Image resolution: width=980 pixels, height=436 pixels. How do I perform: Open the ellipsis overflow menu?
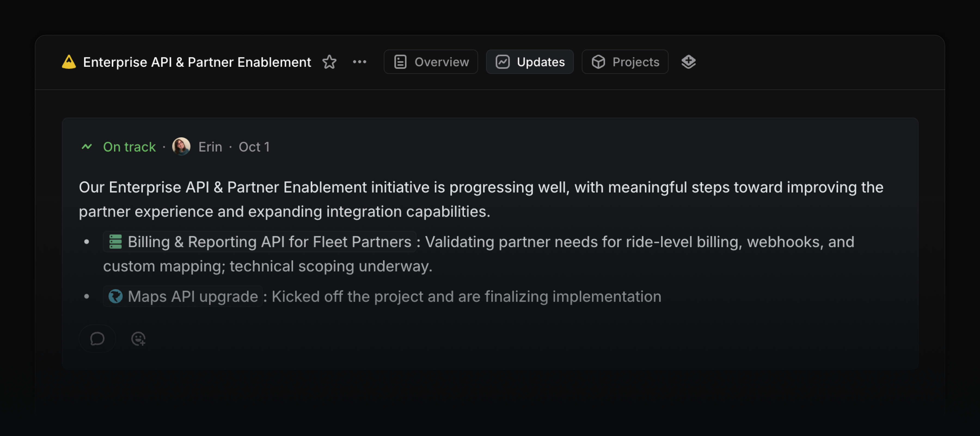click(x=359, y=62)
